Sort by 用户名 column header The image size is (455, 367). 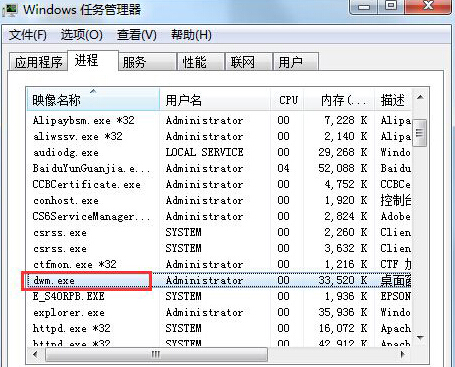point(215,99)
